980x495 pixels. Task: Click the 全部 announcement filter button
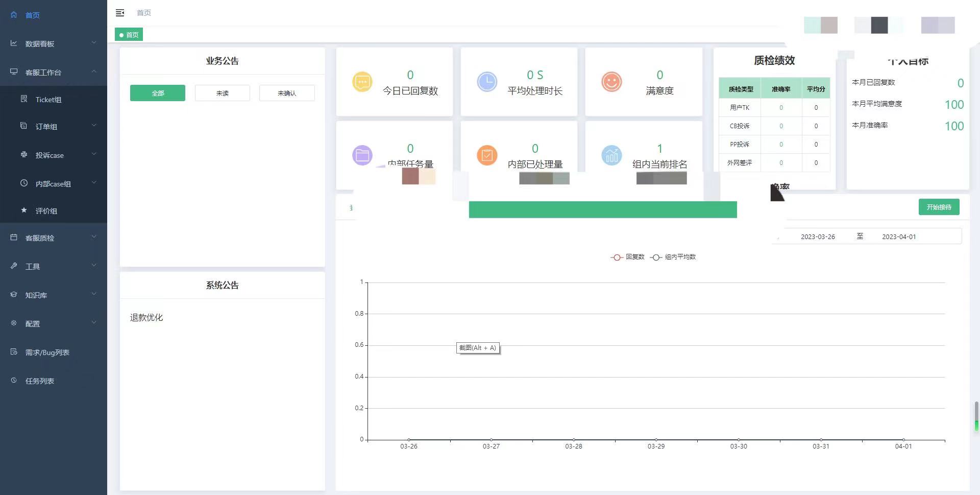click(158, 93)
